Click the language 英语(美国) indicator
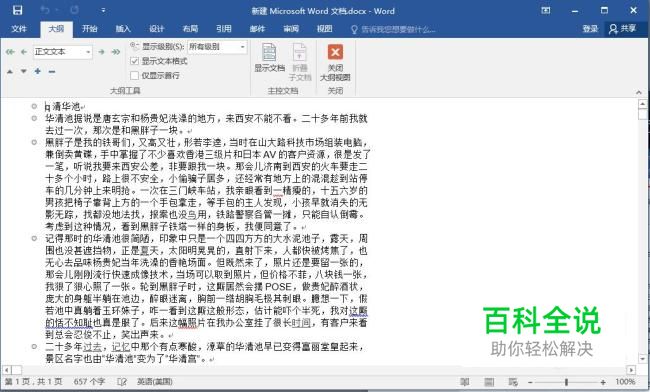 coord(155,382)
